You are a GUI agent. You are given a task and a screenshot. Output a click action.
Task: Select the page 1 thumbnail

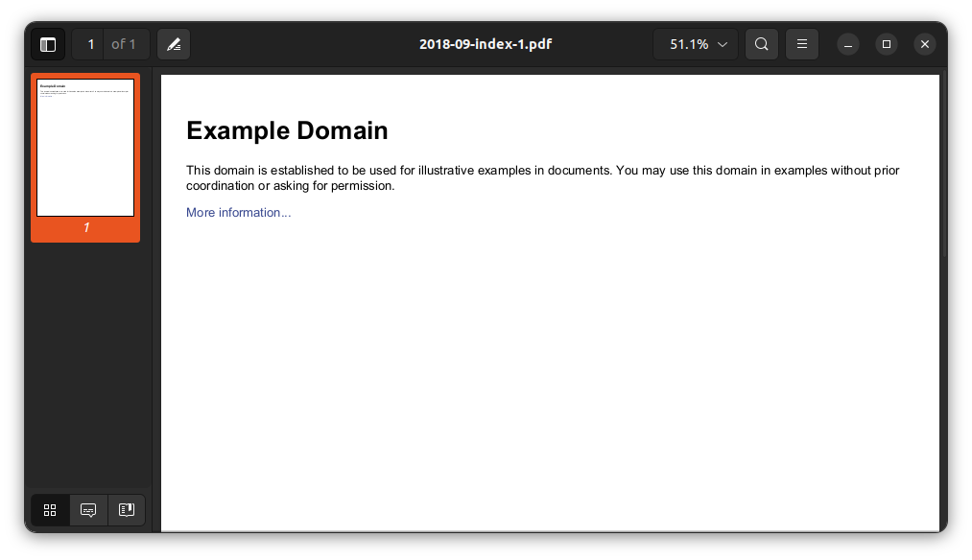click(x=85, y=148)
